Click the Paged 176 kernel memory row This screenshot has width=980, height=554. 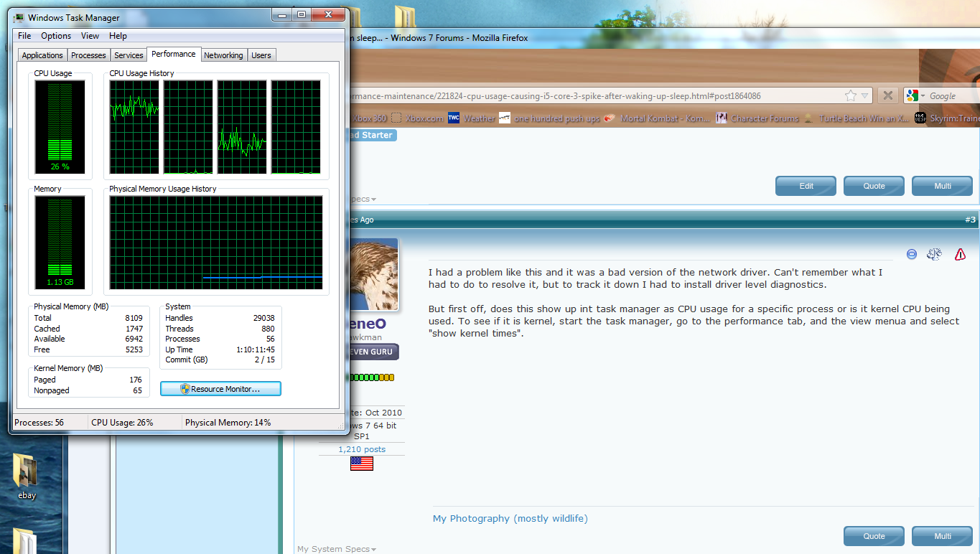(88, 380)
